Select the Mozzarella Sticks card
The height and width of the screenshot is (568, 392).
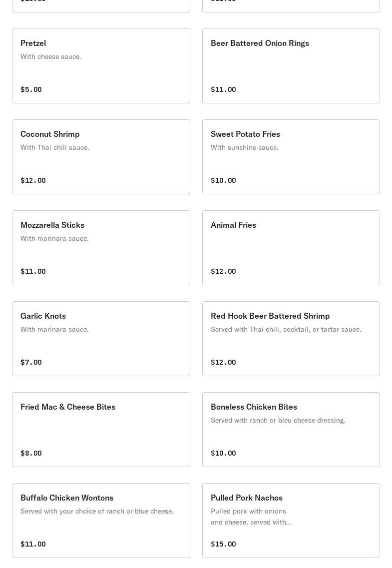tap(101, 248)
